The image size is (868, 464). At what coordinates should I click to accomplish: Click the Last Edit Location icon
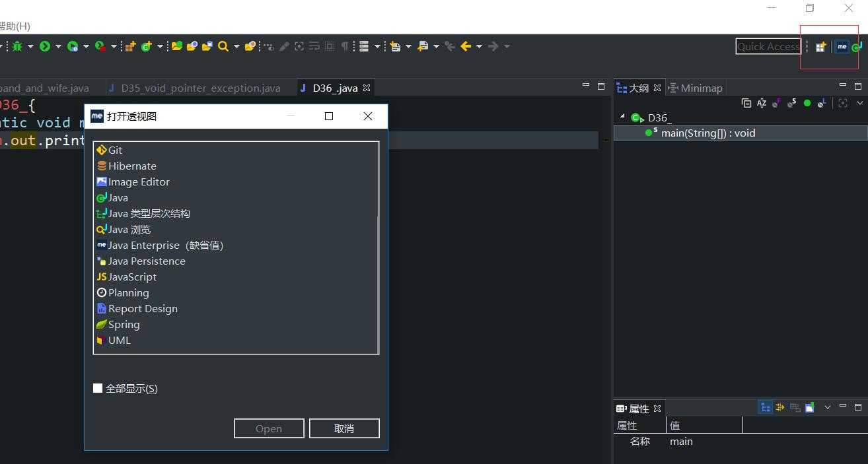coord(451,46)
